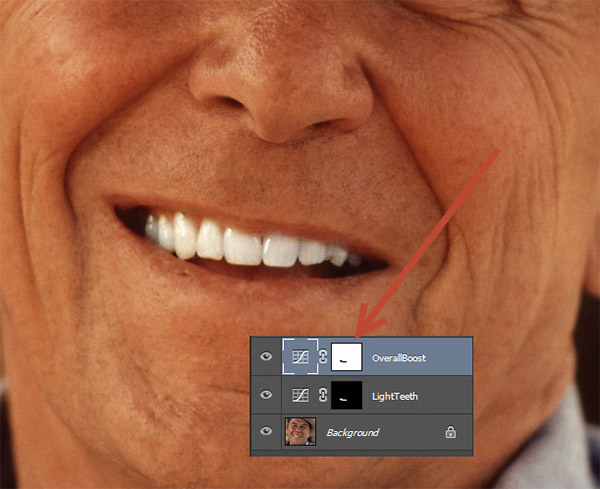Select the LightTeeth curves adjustment icon
The height and width of the screenshot is (489, 600).
coord(300,395)
